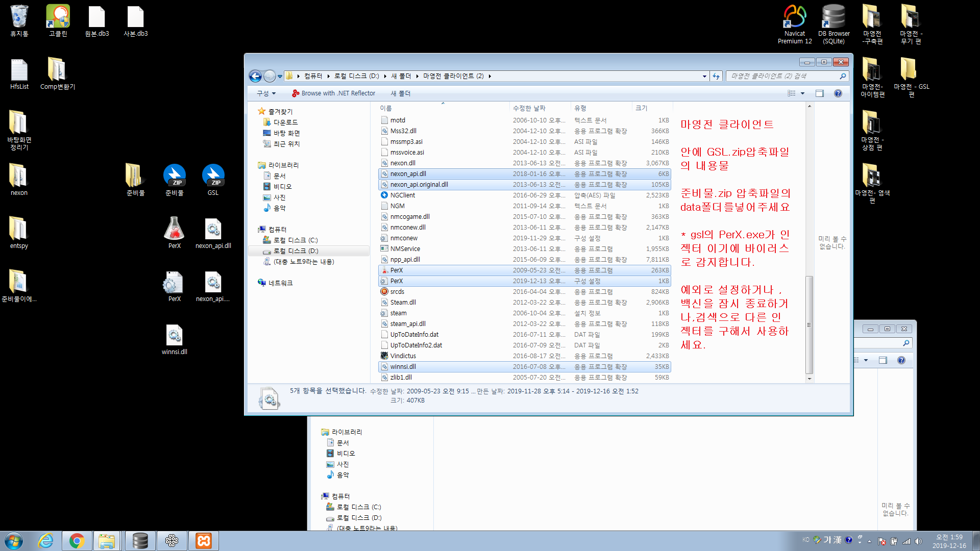Open recent pages dropdown next to forward button

(280, 76)
